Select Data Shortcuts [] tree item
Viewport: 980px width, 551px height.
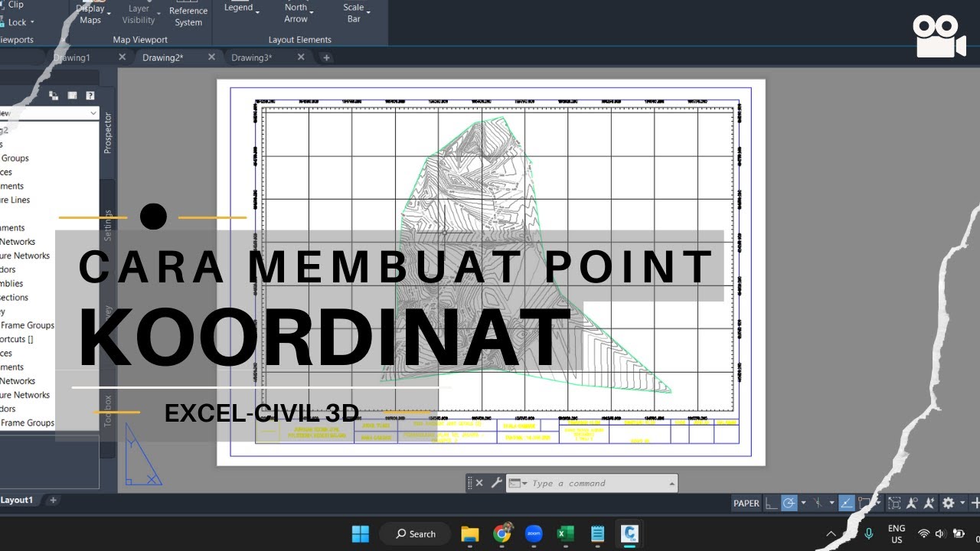(17, 339)
